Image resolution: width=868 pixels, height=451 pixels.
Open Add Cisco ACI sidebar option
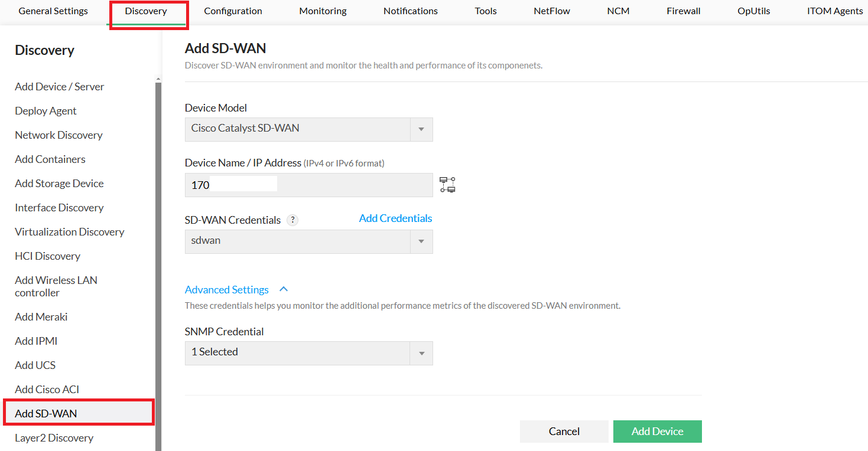[47, 390]
